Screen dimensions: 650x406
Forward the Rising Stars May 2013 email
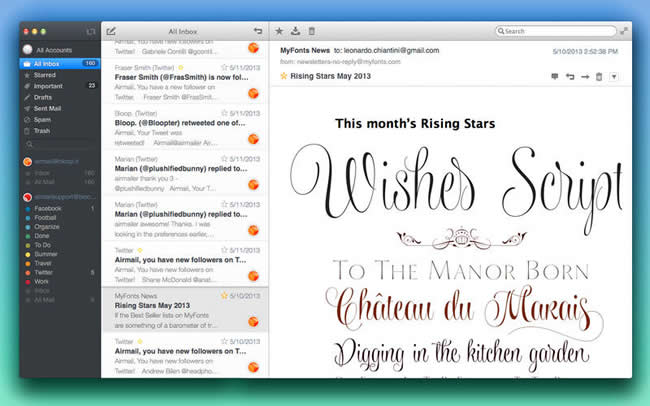tap(585, 76)
